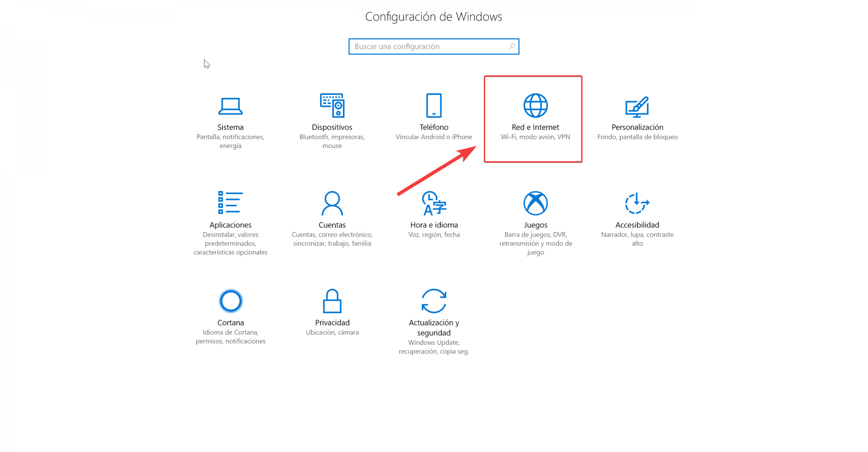Click 'Ubicación, cámara' description

click(x=332, y=332)
